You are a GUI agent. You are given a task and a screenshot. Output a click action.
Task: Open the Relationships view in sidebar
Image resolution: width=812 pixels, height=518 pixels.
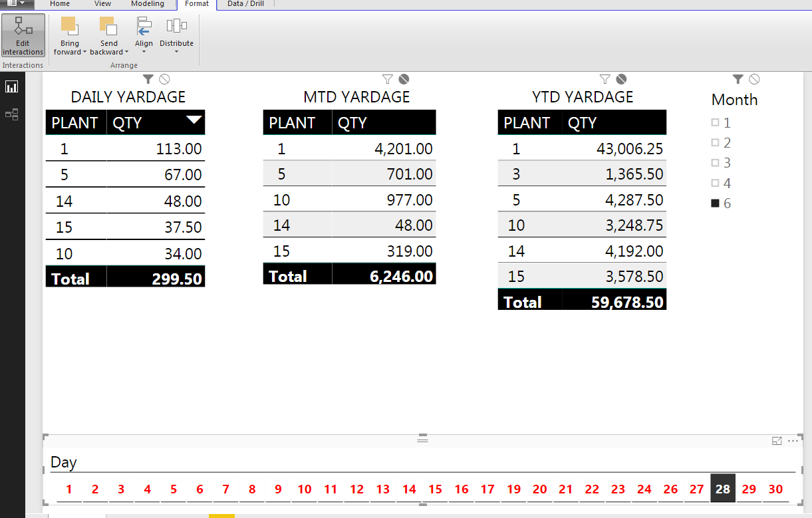pos(12,114)
